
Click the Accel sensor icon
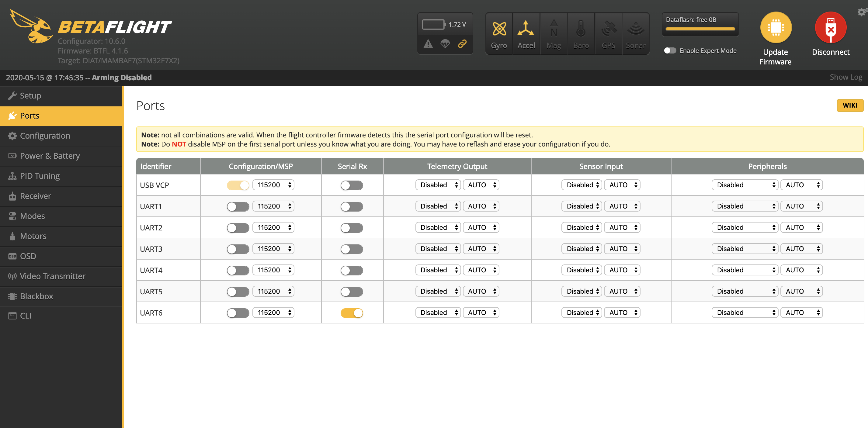526,28
